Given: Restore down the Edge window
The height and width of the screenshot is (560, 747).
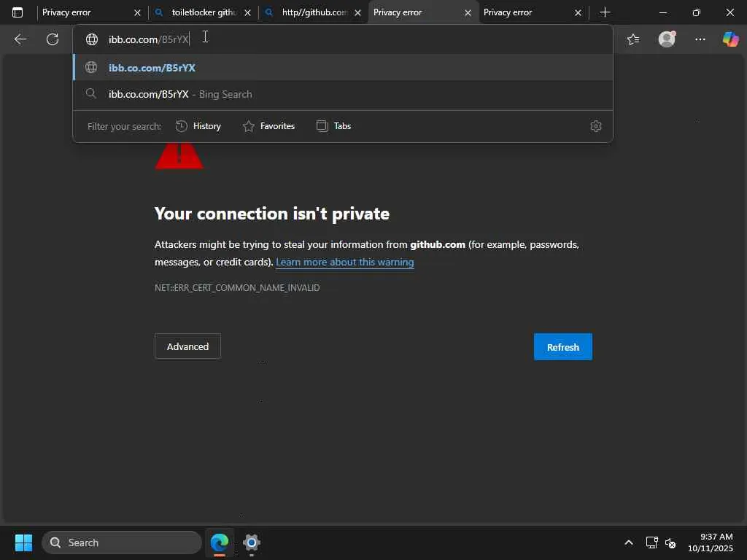Looking at the screenshot, I should tap(697, 12).
